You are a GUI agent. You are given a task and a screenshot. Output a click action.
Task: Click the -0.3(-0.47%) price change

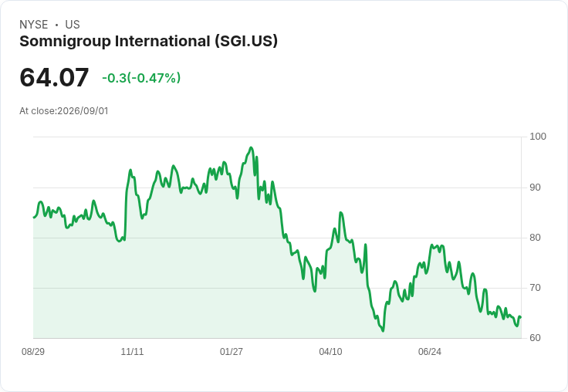click(x=141, y=78)
